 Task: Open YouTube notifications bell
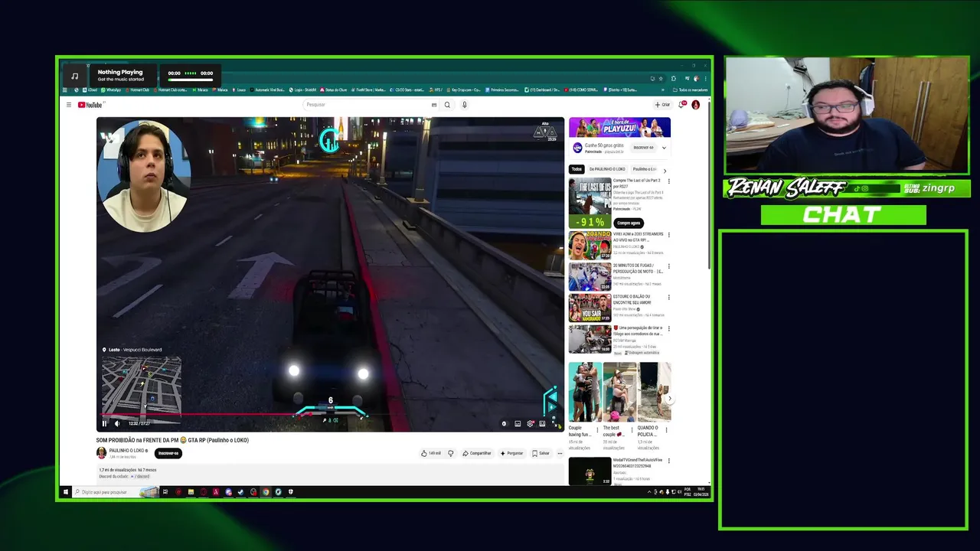pos(681,105)
